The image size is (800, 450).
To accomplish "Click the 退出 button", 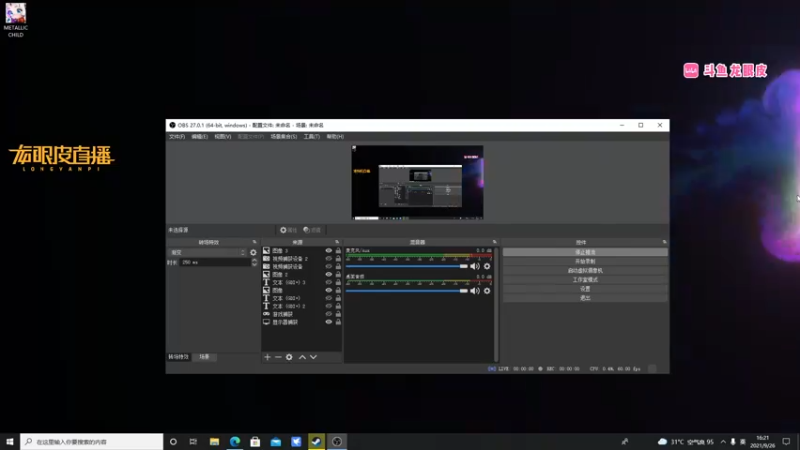I will click(585, 298).
